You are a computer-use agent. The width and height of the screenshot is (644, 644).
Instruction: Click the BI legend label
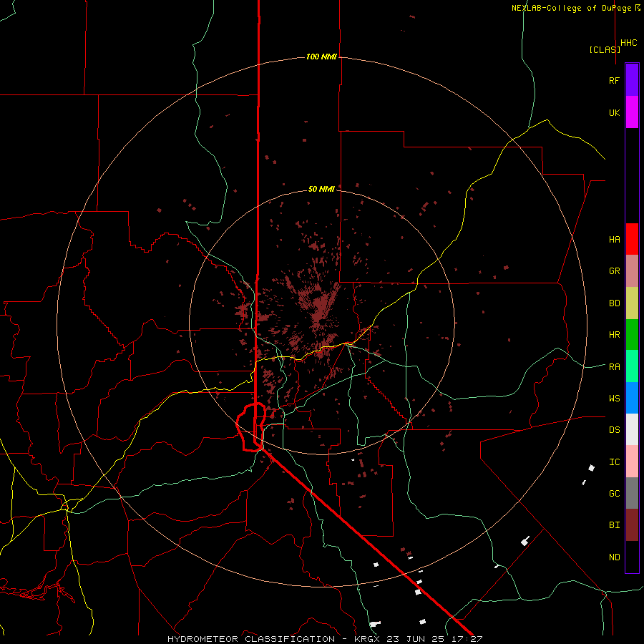614,525
